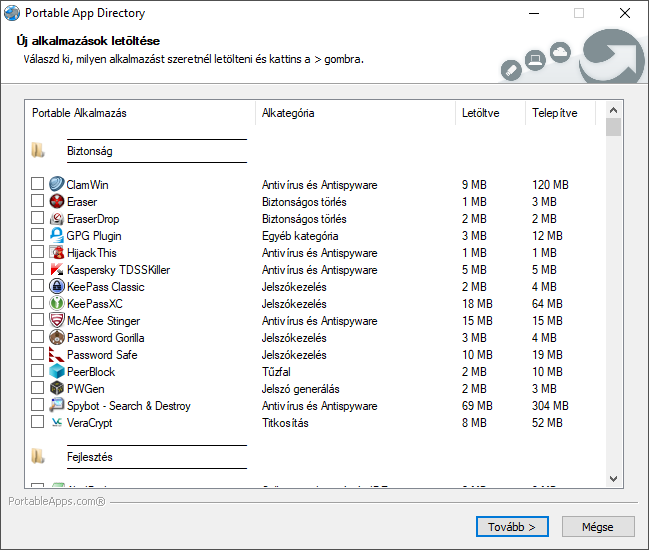Click the scrollbar up arrow
This screenshot has height=550, width=649.
click(x=613, y=110)
